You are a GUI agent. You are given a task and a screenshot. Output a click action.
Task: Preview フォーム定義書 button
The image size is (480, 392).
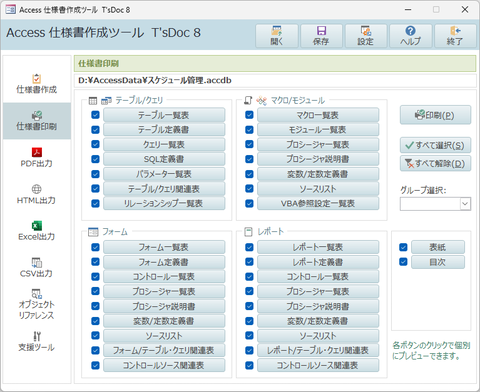[164, 262]
